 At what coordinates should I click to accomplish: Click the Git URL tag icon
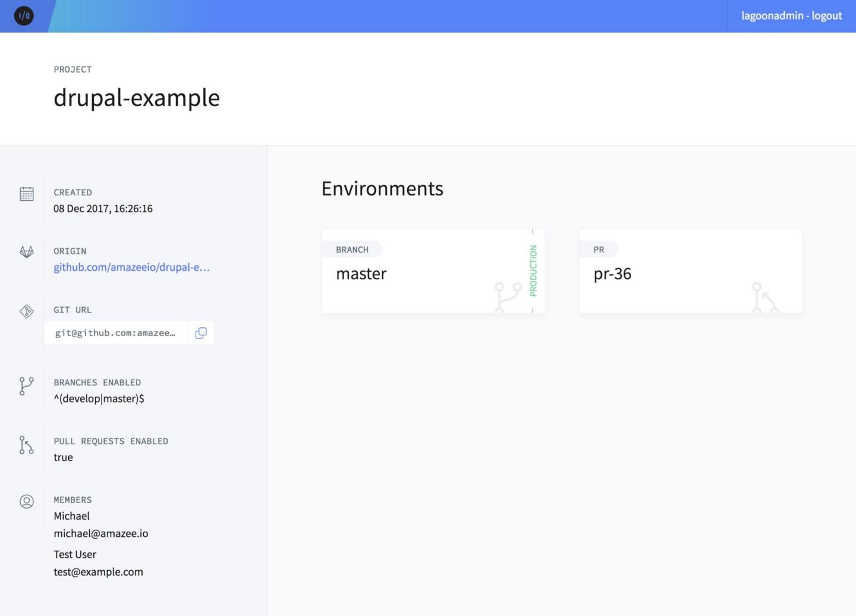[26, 311]
